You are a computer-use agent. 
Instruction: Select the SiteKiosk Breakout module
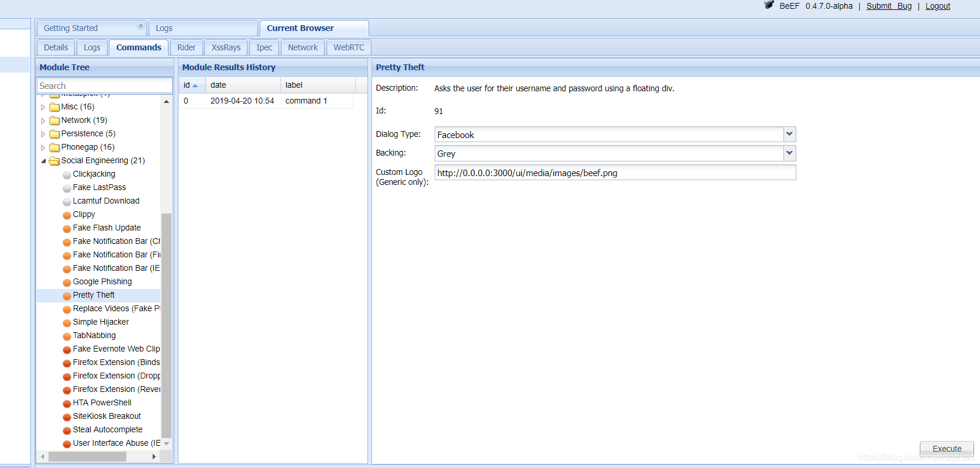point(106,416)
